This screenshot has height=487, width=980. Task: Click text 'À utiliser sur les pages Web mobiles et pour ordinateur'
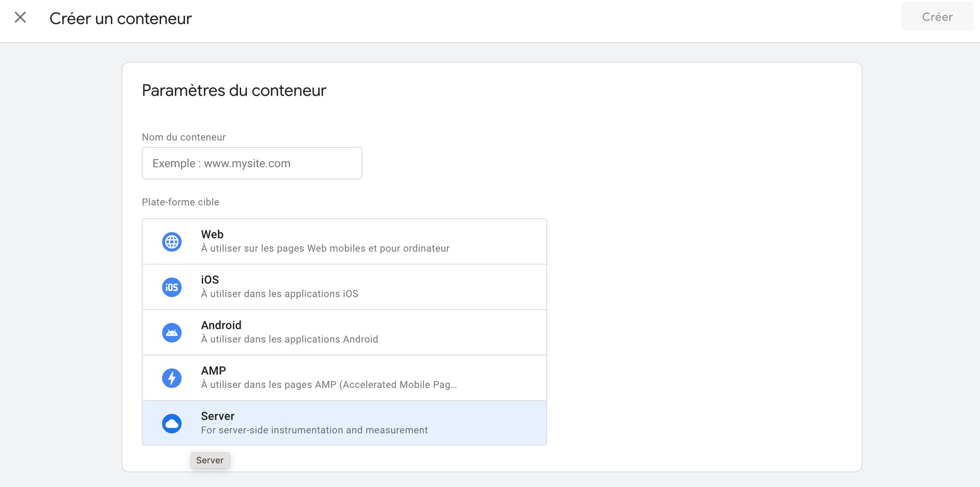pos(325,248)
